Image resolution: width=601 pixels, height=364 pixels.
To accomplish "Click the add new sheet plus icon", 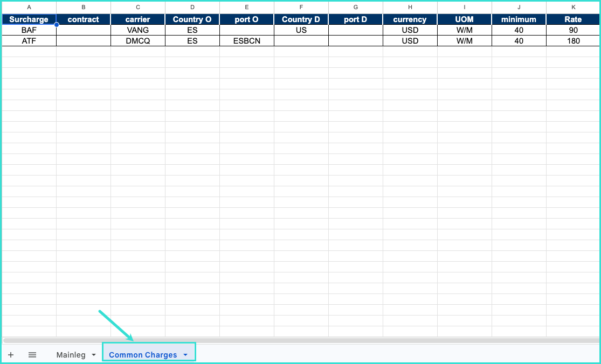I will (11, 355).
